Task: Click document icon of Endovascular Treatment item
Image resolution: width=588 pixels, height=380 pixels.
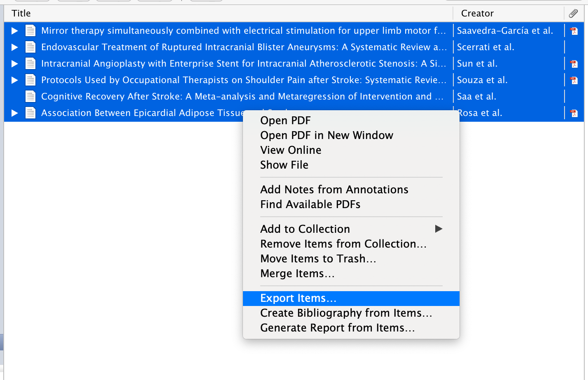Action: (30, 47)
